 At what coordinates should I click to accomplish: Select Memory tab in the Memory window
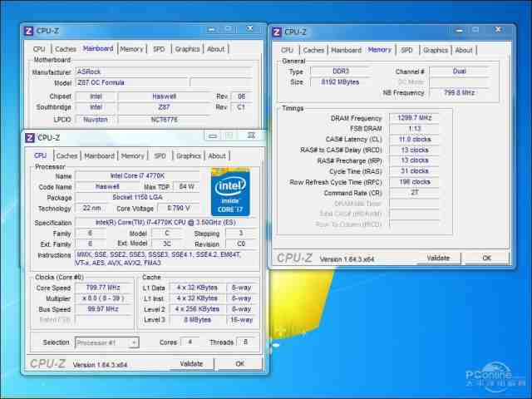coord(380,50)
